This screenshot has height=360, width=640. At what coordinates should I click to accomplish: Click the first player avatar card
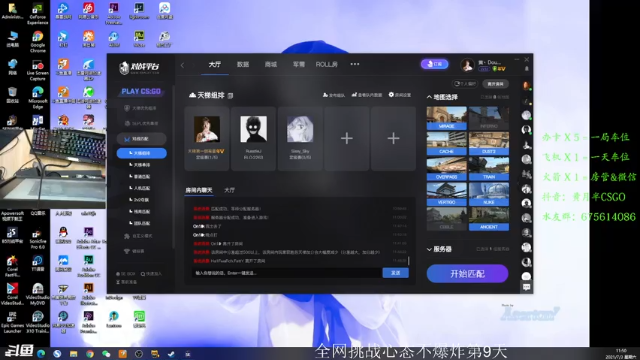coord(207,138)
